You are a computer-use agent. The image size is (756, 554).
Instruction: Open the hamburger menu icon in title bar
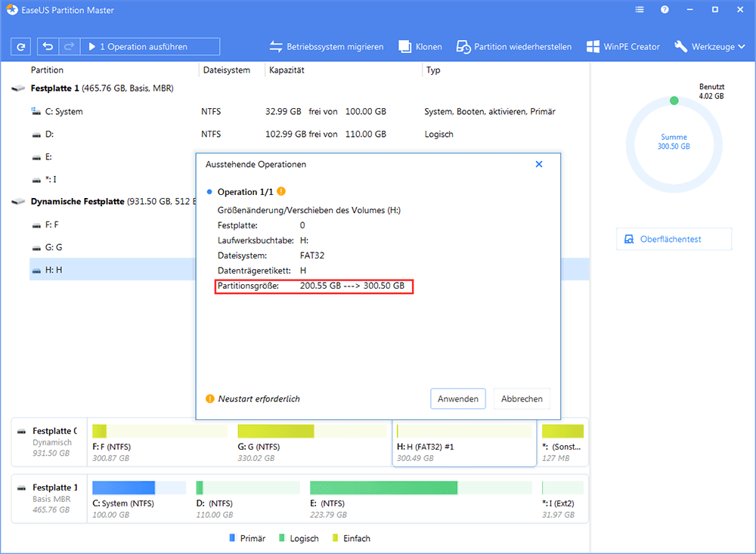pyautogui.click(x=640, y=10)
